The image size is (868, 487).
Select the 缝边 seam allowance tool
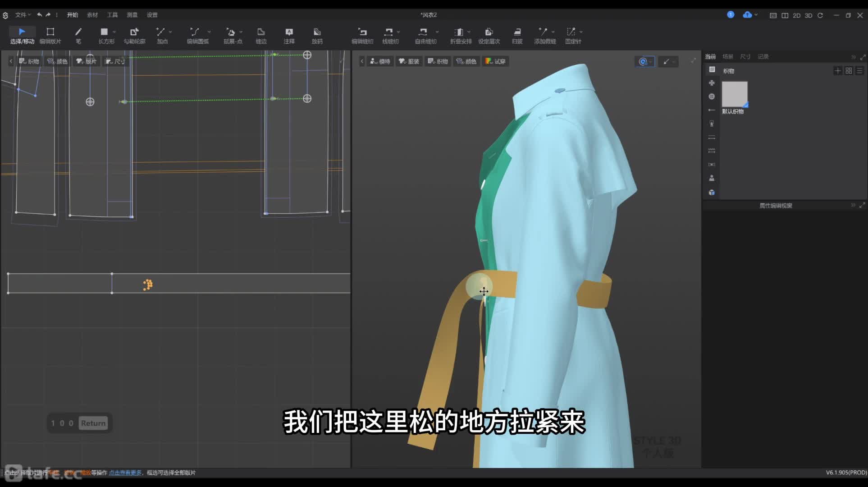click(x=261, y=36)
